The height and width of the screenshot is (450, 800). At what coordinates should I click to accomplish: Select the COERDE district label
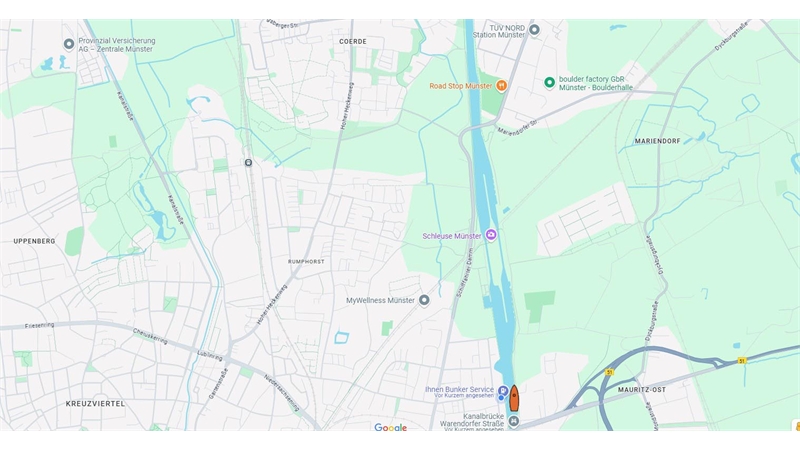353,41
